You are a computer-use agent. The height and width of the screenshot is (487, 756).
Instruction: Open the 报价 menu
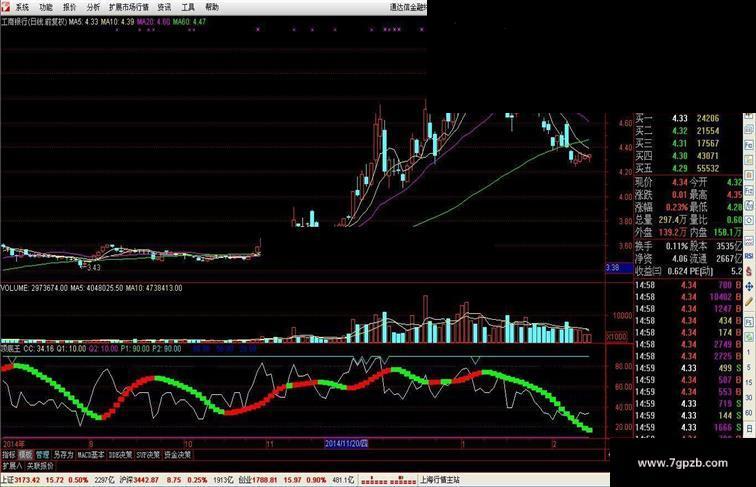(x=69, y=7)
